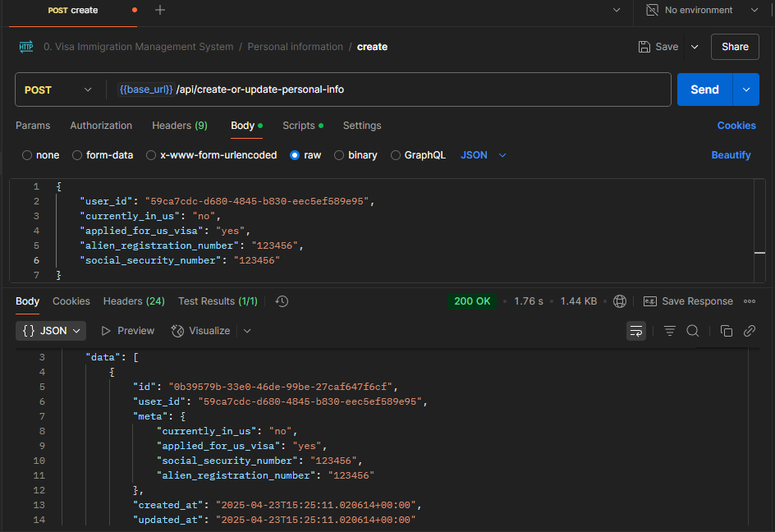
Task: Open the JSON raw format dropdown
Action: coord(484,155)
